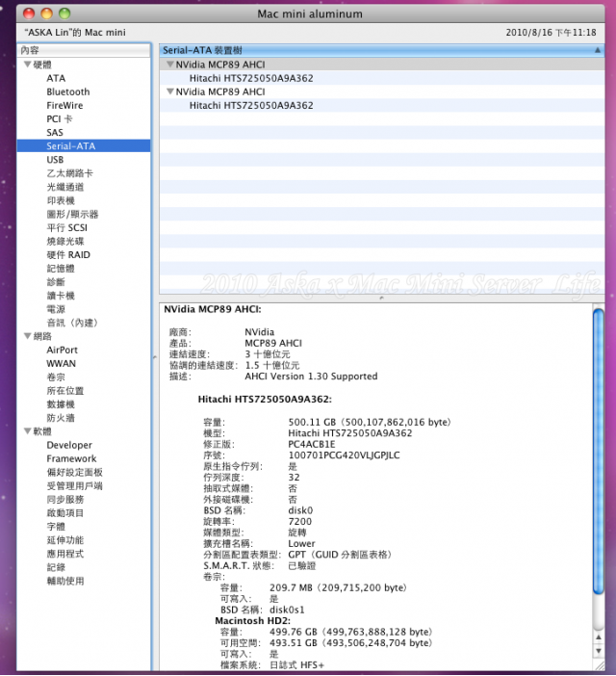Open FireWire hardware entry
The height and width of the screenshot is (676, 616).
click(64, 106)
